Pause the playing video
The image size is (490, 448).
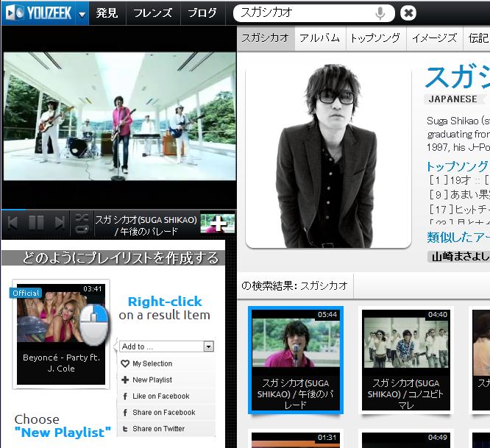(x=36, y=223)
